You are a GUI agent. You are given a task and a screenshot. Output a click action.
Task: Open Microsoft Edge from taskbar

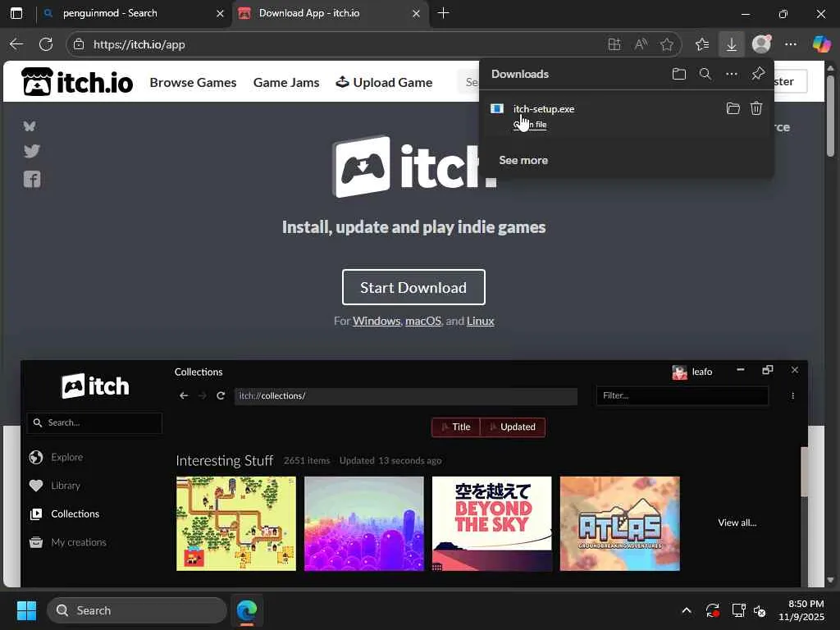coord(247,610)
